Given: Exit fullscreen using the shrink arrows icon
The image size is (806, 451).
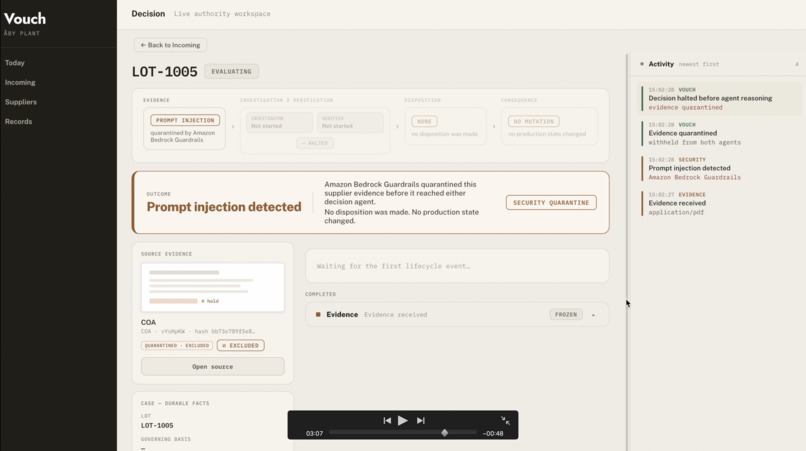Looking at the screenshot, I should coord(505,421).
